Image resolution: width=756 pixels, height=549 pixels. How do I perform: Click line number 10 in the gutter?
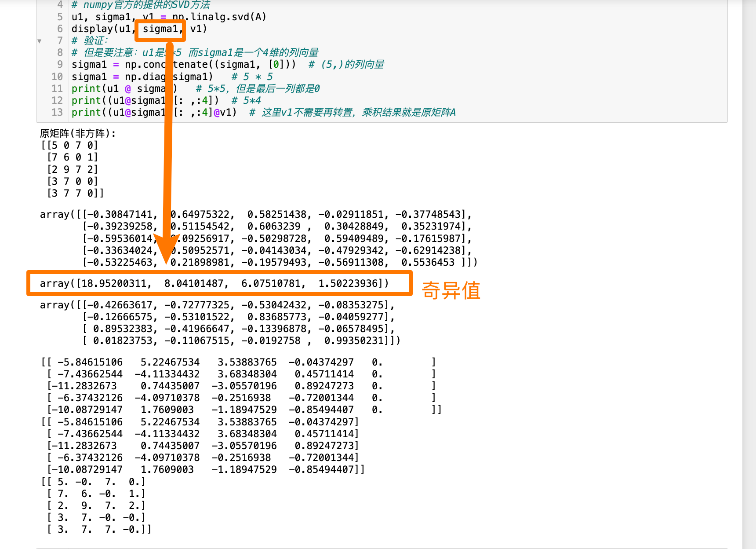[x=57, y=77]
